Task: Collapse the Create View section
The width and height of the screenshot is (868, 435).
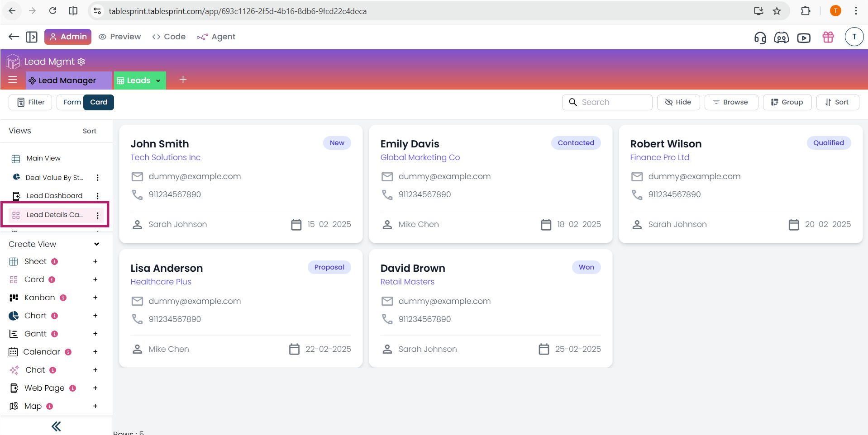Action: (96, 244)
